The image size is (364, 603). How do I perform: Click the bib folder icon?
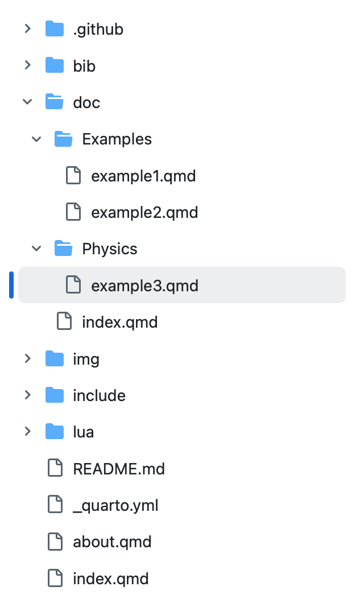[55, 65]
